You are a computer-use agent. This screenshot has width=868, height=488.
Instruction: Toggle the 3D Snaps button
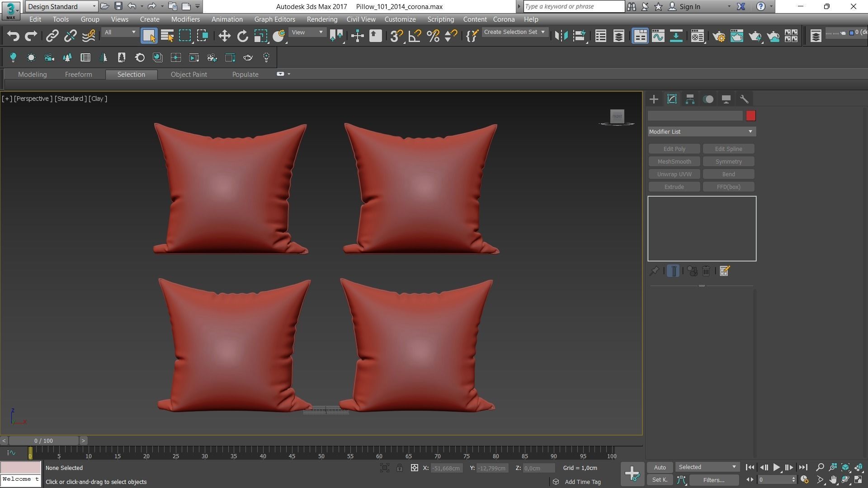[x=396, y=36]
